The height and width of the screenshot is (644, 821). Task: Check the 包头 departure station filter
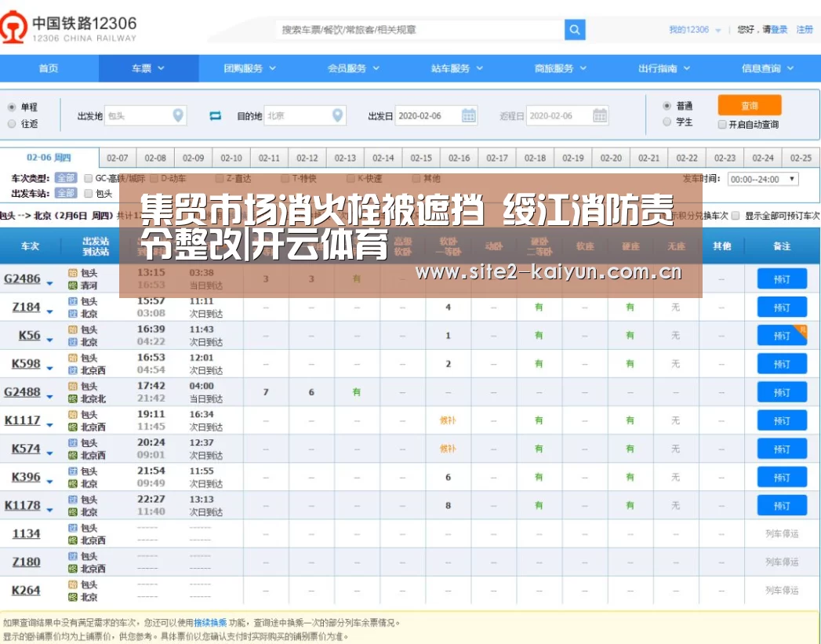(x=89, y=194)
